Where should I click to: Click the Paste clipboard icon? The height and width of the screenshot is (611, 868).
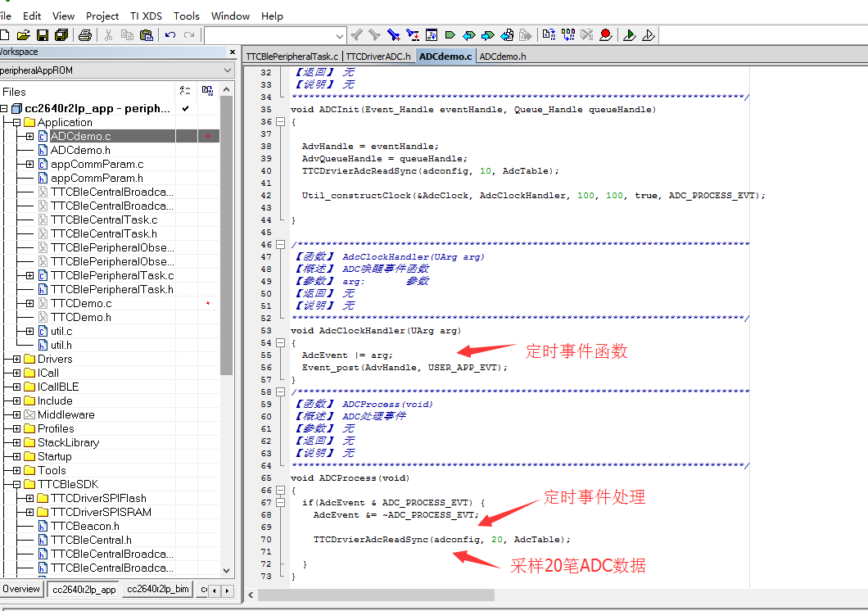coord(146,35)
